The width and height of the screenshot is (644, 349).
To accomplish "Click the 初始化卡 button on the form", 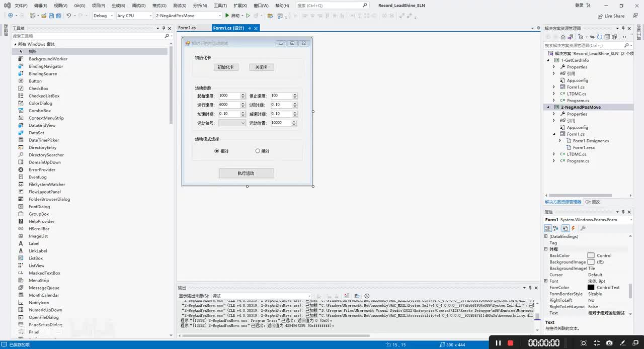I will (x=225, y=67).
